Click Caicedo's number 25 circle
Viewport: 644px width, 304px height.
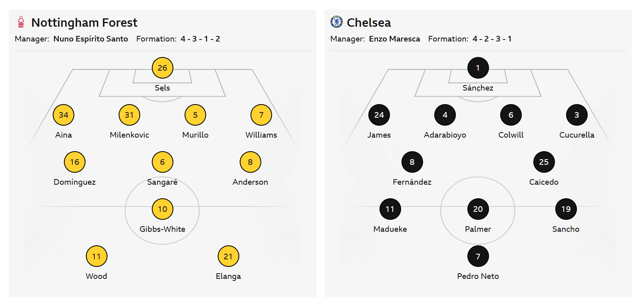[544, 162]
